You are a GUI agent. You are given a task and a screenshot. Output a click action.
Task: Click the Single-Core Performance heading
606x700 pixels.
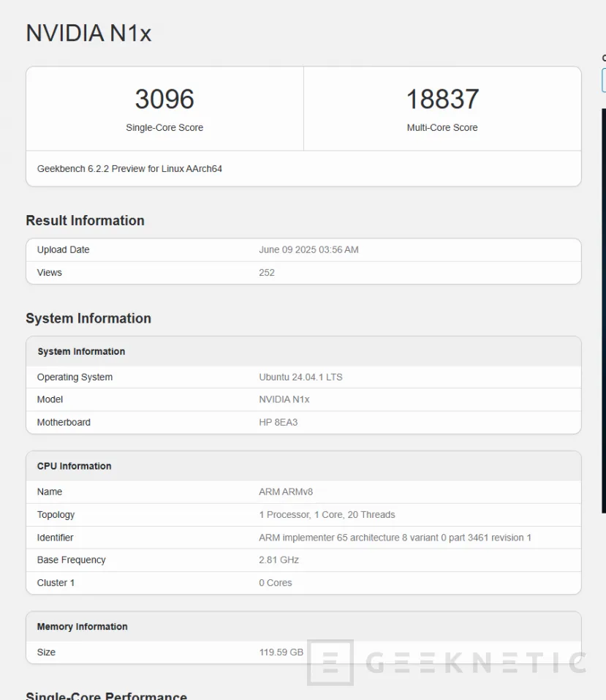click(106, 695)
